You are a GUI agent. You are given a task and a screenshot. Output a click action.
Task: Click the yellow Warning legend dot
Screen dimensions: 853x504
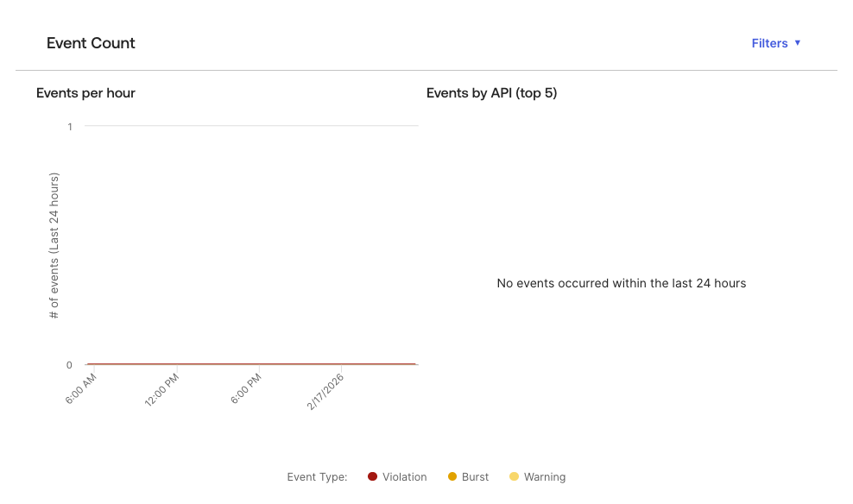click(x=513, y=476)
